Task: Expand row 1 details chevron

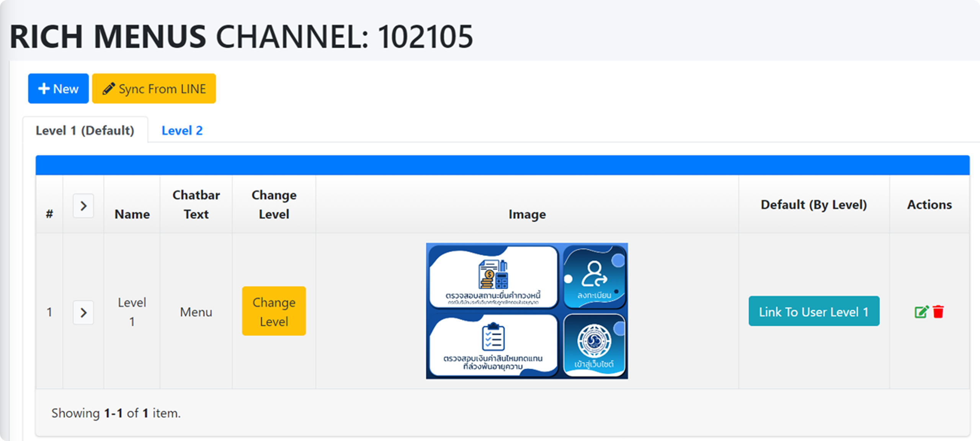Action: [x=83, y=313]
